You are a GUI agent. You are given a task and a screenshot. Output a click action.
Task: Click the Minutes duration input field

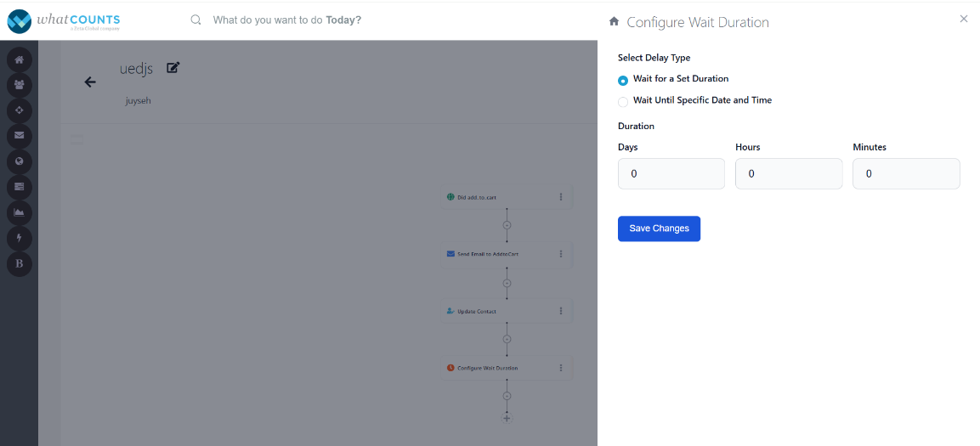(x=906, y=173)
